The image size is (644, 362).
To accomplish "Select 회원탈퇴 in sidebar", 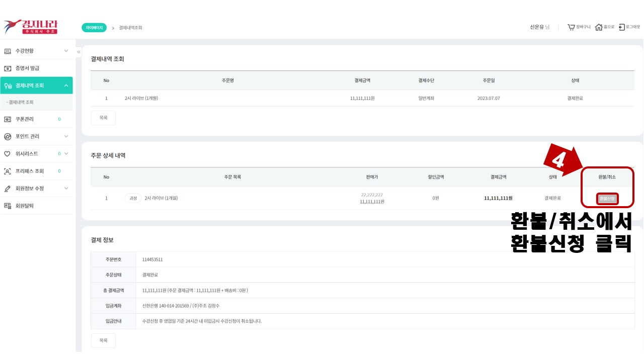I will tap(24, 206).
